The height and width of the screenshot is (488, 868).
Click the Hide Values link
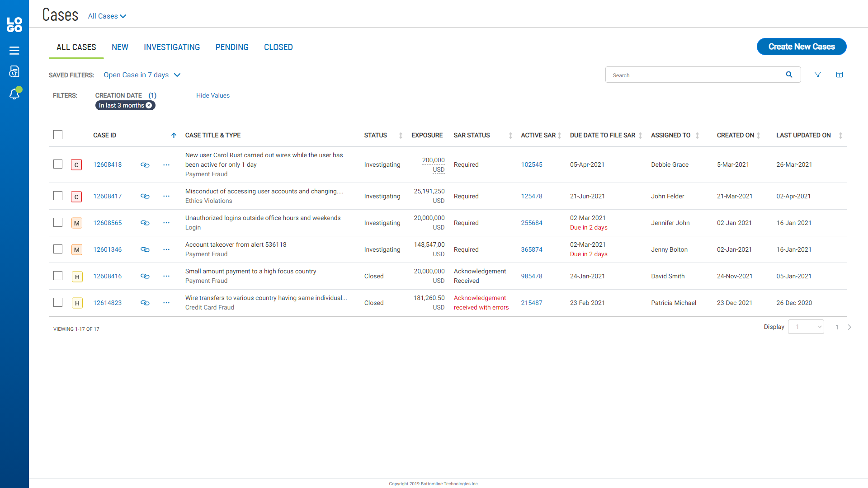pos(213,95)
